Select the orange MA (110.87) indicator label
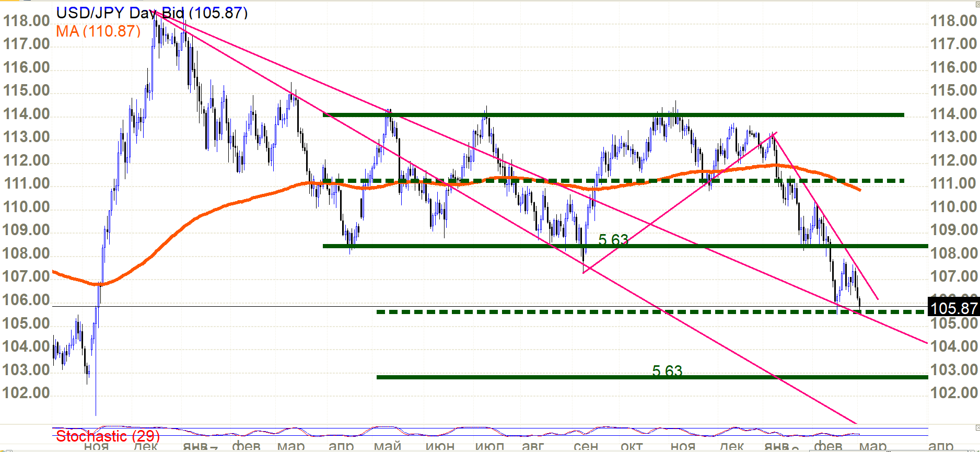 [98, 31]
